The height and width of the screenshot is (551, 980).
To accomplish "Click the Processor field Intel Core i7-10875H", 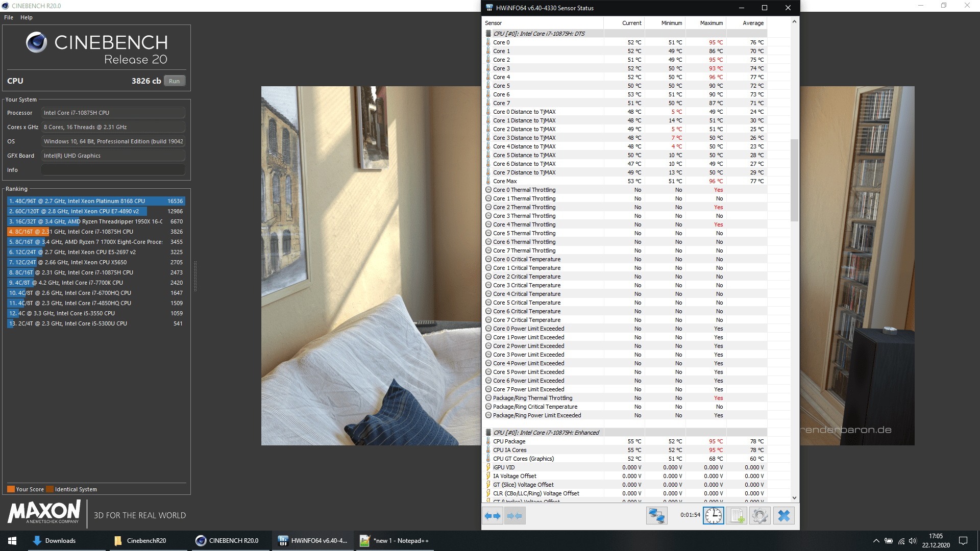I will point(113,113).
